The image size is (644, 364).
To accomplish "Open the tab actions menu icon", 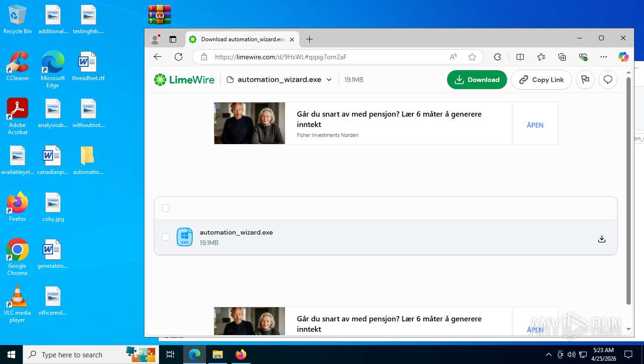I will click(x=173, y=39).
